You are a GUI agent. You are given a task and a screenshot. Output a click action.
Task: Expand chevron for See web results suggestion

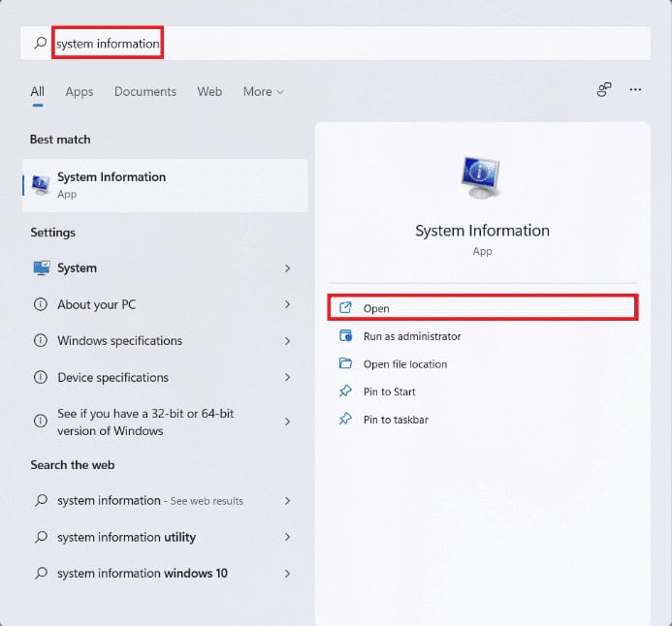click(x=288, y=501)
